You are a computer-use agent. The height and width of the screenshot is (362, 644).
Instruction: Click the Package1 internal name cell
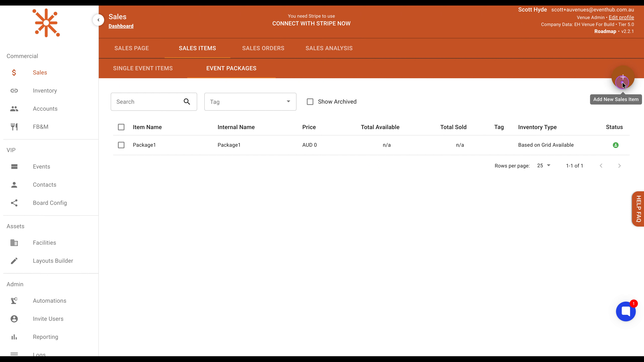[229, 145]
